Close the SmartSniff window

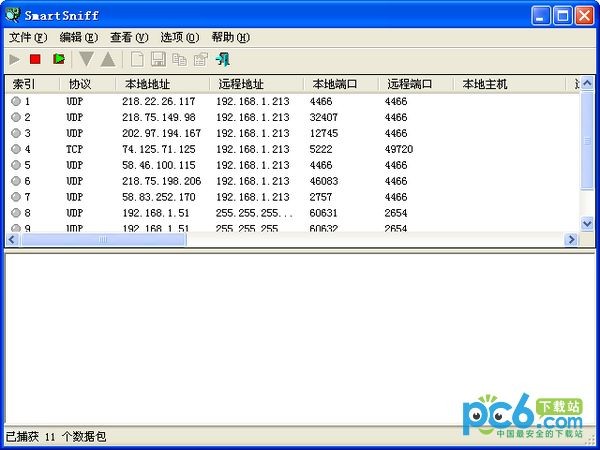[585, 16]
